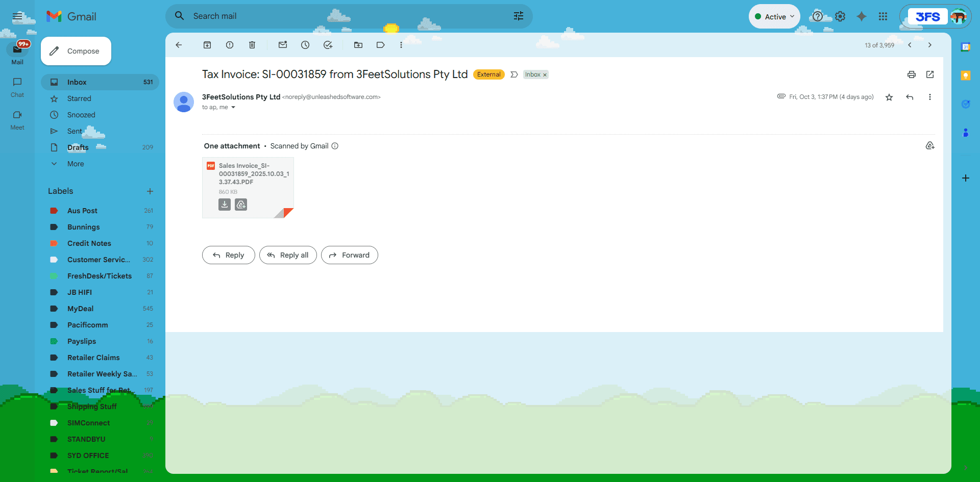This screenshot has width=980, height=482.
Task: Open the Starred folder
Action: pos(100,98)
